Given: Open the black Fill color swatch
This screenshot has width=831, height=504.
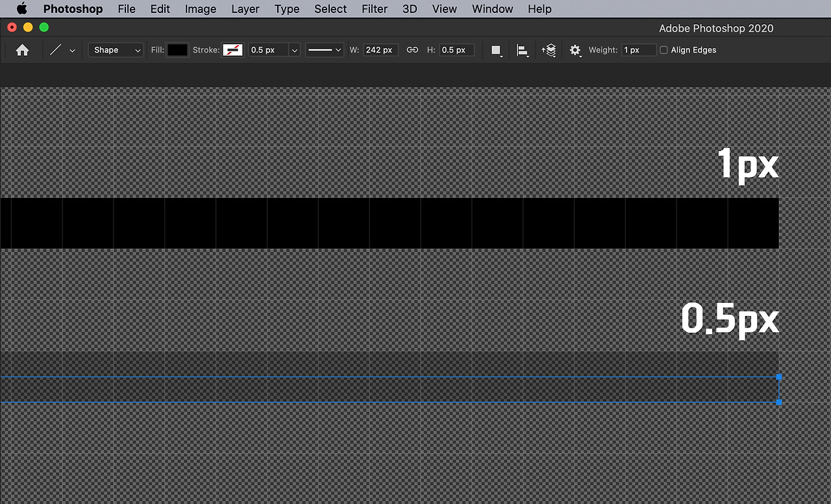Looking at the screenshot, I should [x=177, y=50].
